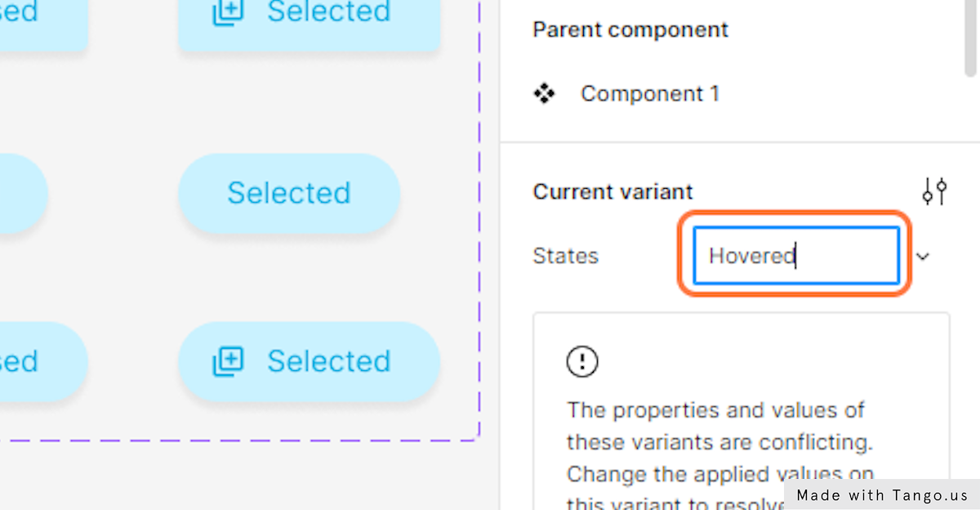Screen dimensions: 980x510
Task: Expand the States value dropdown chevron
Action: coord(923,257)
